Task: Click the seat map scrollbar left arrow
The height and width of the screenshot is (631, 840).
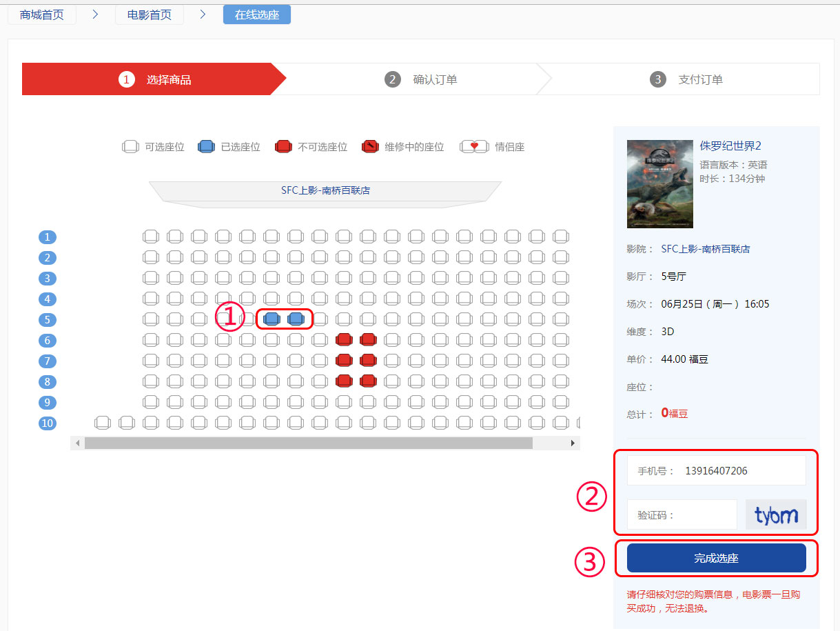Action: 77,443
